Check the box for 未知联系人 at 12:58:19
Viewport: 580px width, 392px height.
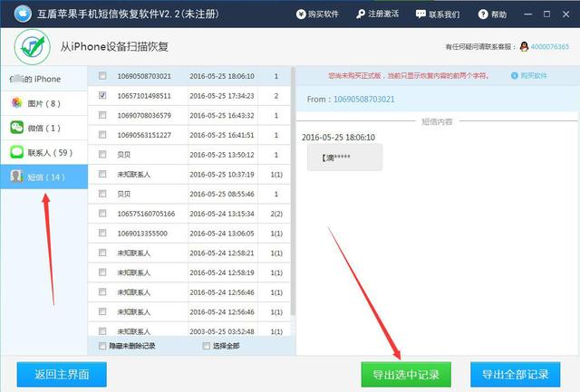pyautogui.click(x=102, y=272)
